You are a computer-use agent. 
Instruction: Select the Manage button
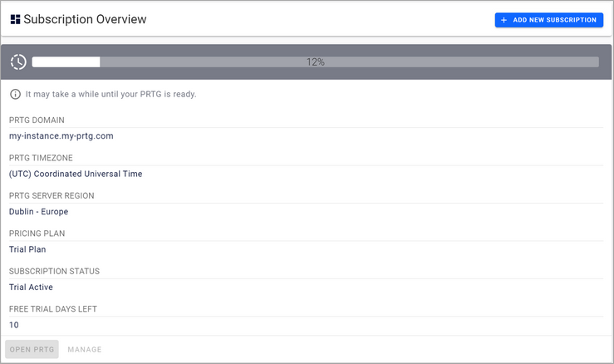(85, 349)
